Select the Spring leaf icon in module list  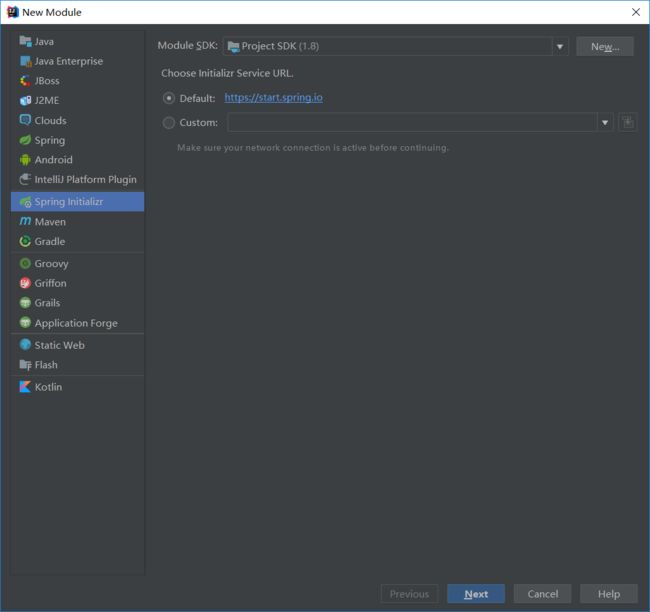tap(26, 140)
